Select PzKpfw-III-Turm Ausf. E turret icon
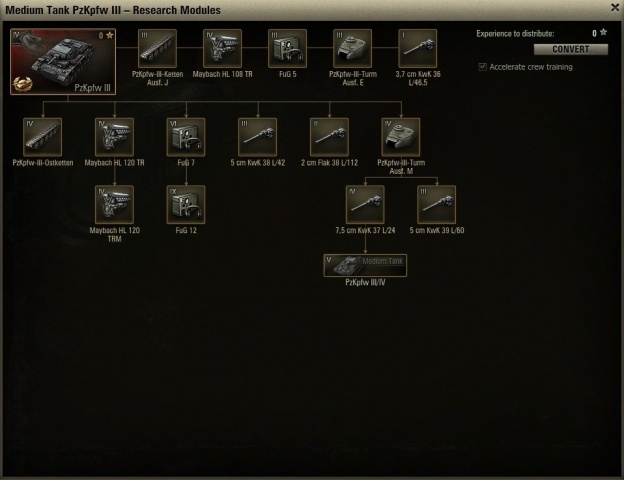624x480 pixels. pos(352,48)
